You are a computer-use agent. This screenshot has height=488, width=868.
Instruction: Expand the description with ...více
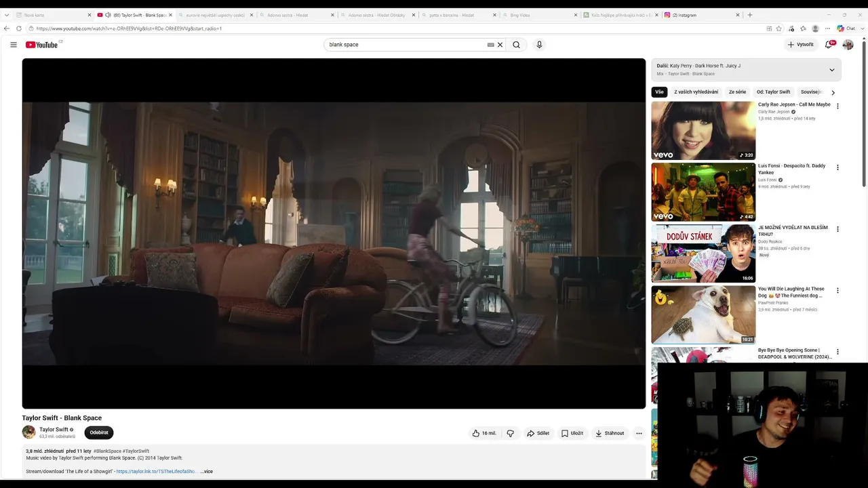[x=206, y=471]
